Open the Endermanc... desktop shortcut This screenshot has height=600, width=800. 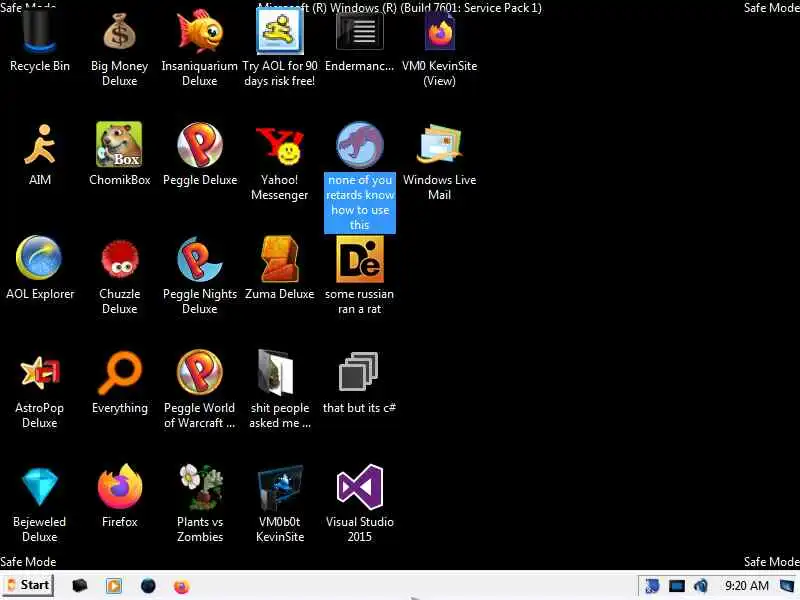pos(360,32)
